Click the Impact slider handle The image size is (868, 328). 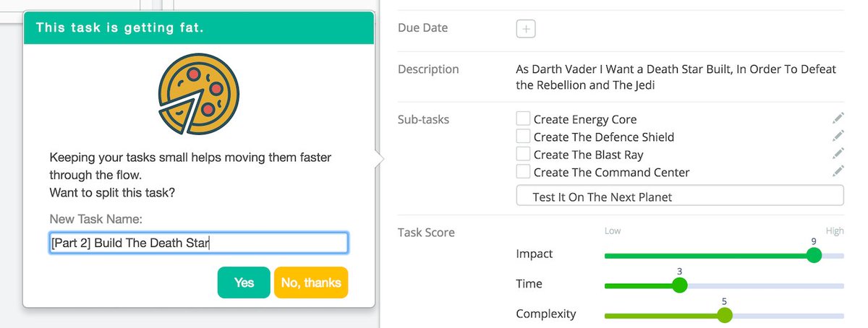pyautogui.click(x=814, y=255)
